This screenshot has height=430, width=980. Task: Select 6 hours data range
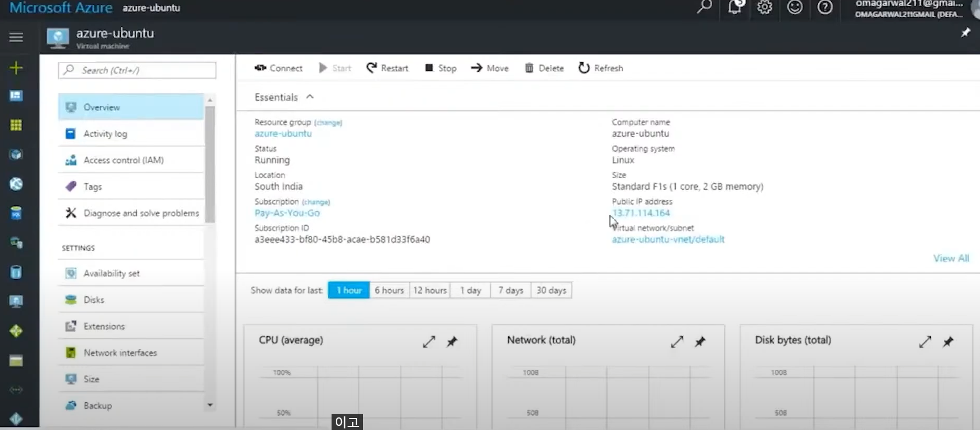point(389,290)
